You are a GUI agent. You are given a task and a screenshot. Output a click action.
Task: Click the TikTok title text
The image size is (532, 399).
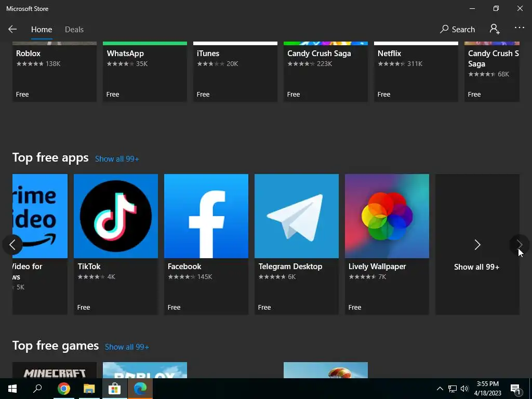pos(89,267)
